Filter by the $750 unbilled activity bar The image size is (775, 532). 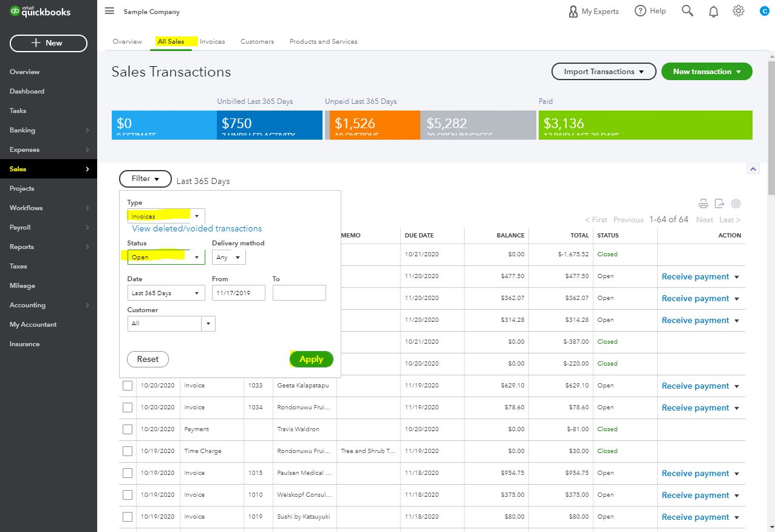[270, 125]
